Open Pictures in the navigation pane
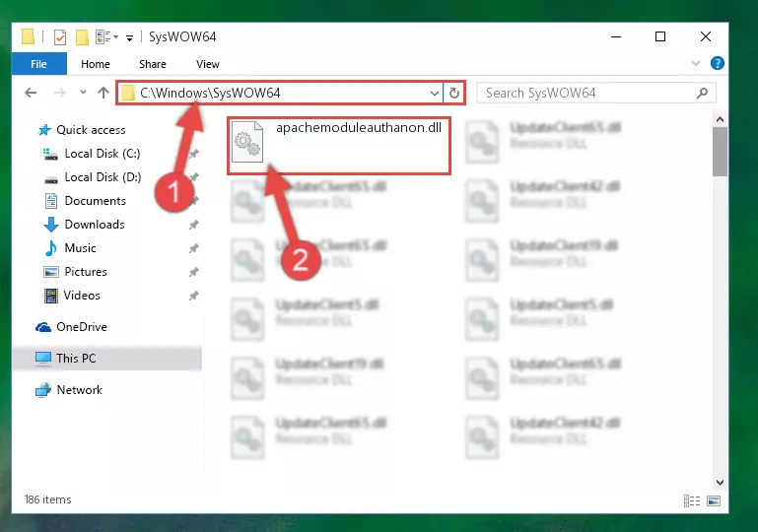The height and width of the screenshot is (532, 758). point(86,272)
